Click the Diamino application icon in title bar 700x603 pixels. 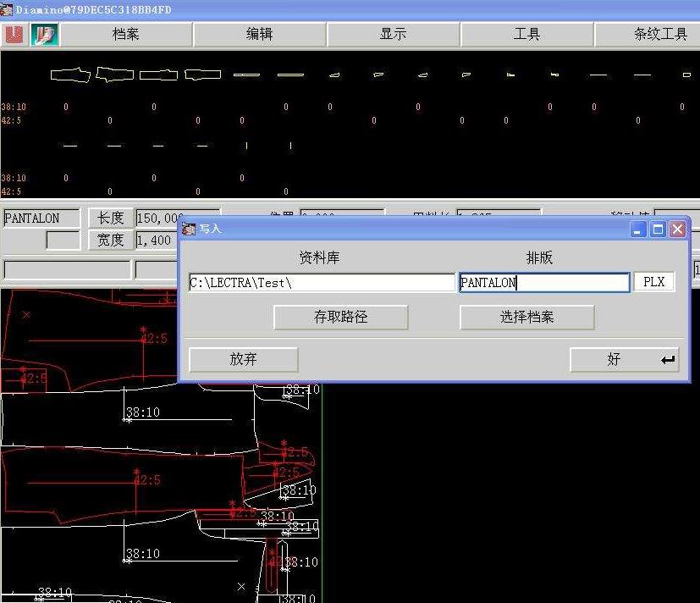(7, 8)
